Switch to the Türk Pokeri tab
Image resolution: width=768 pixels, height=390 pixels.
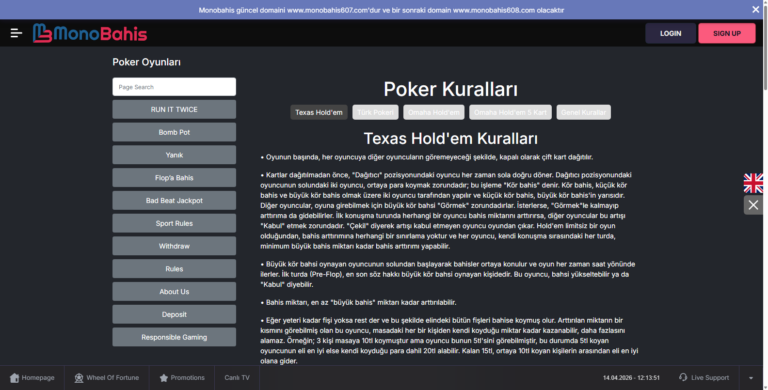point(375,112)
